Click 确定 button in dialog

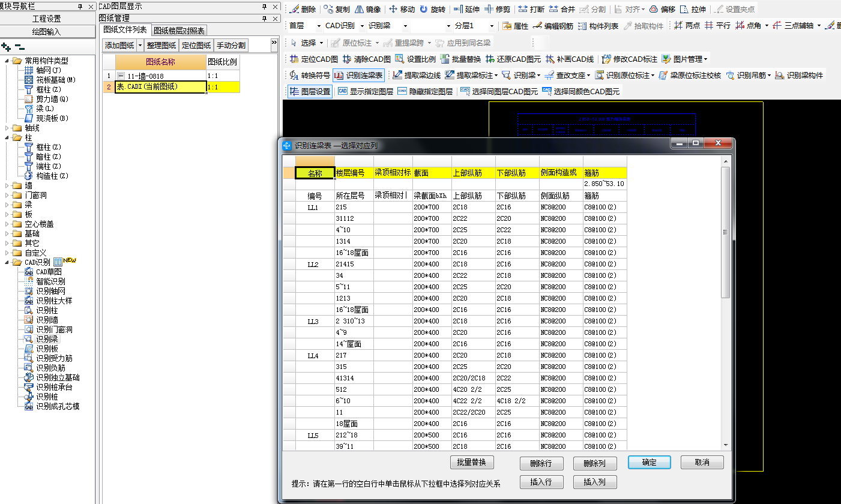(650, 463)
